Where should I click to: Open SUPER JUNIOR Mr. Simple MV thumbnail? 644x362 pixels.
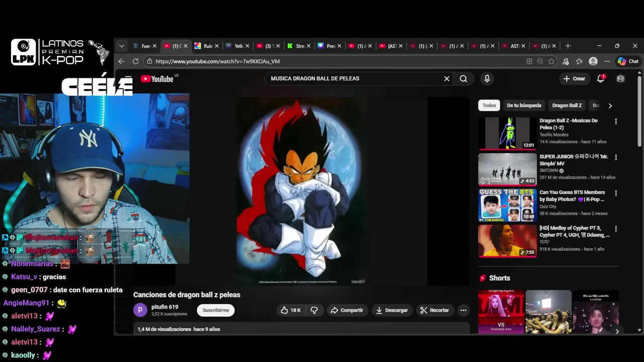pos(507,169)
